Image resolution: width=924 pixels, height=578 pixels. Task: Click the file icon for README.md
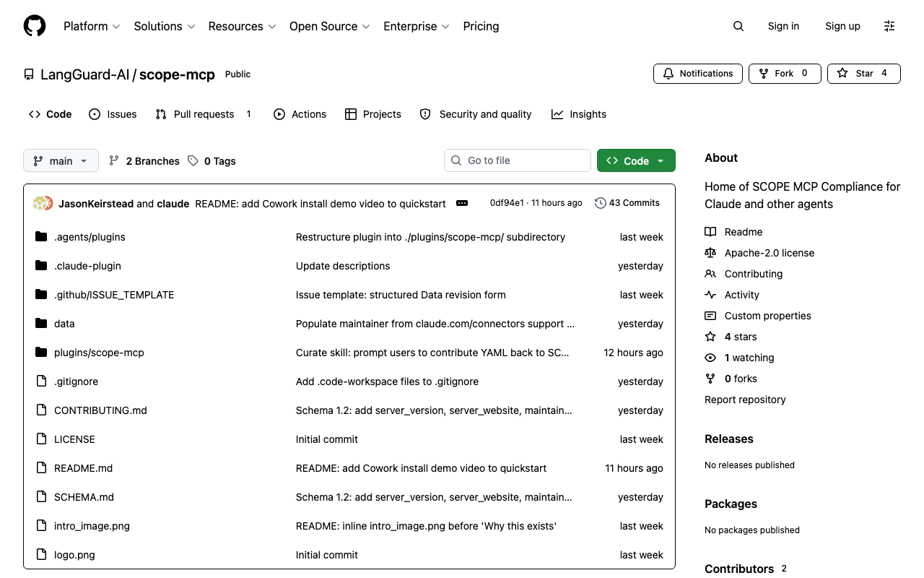[41, 468]
